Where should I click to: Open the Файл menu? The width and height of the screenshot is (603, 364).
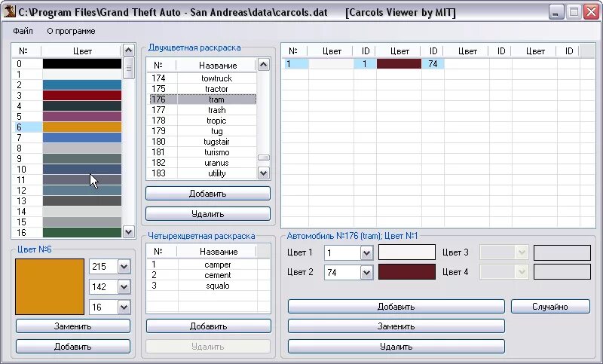(23, 31)
